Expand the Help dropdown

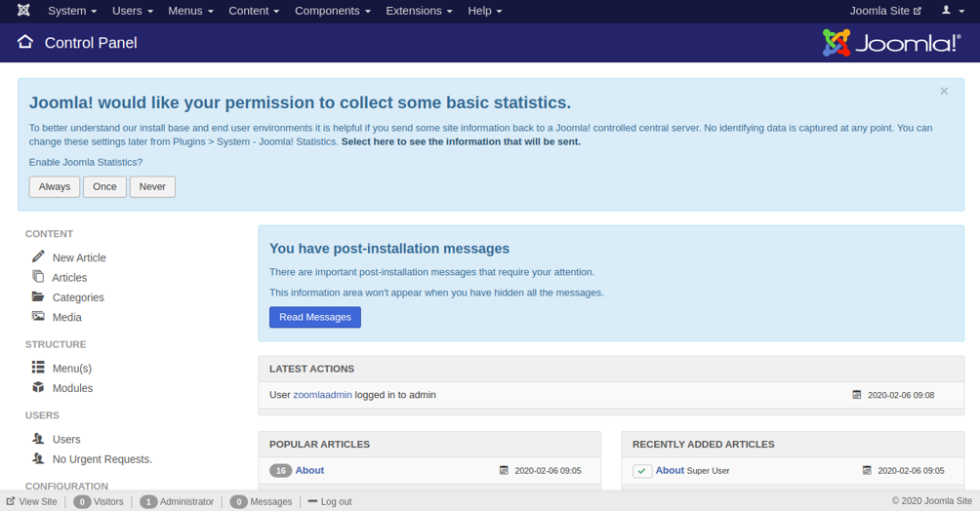485,11
